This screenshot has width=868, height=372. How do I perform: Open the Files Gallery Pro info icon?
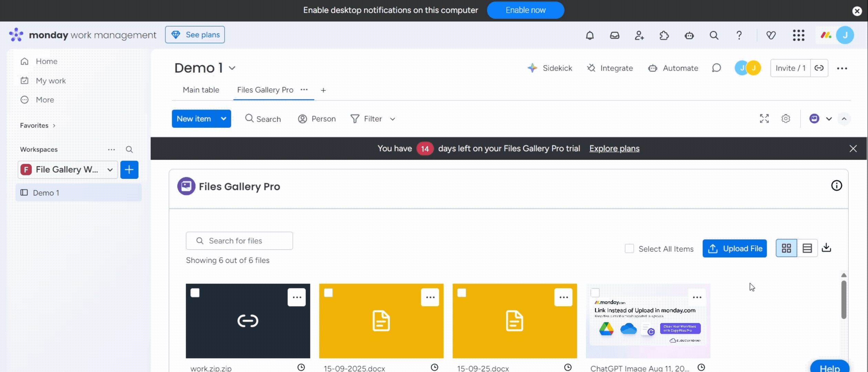coord(836,186)
